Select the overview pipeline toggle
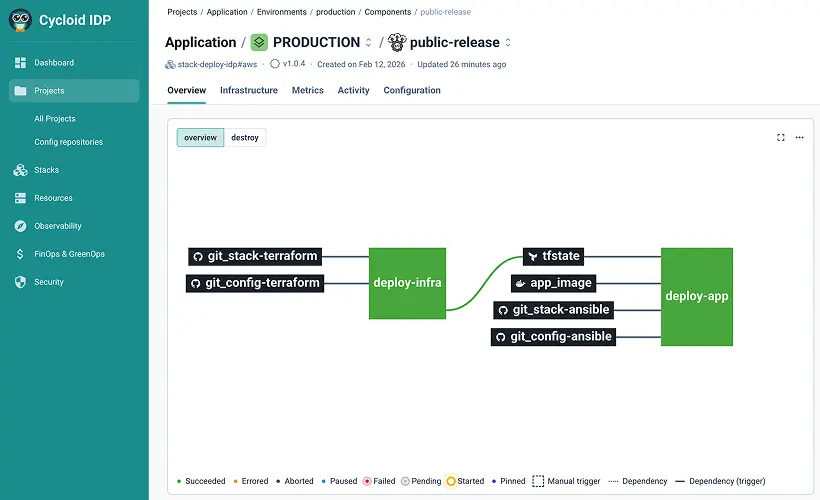The width and height of the screenshot is (820, 500). click(x=200, y=138)
